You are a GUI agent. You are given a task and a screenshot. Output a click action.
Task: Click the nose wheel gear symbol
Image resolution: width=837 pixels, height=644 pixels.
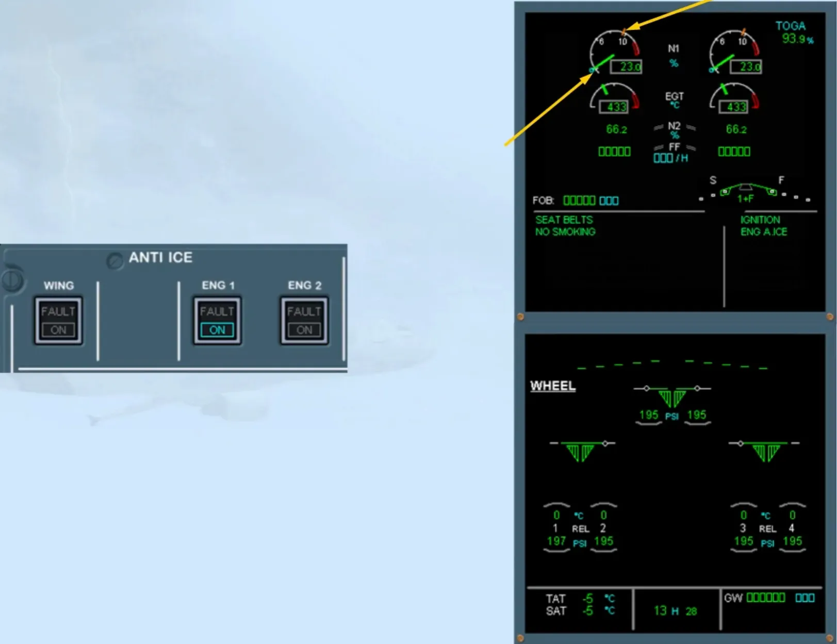pos(672,397)
